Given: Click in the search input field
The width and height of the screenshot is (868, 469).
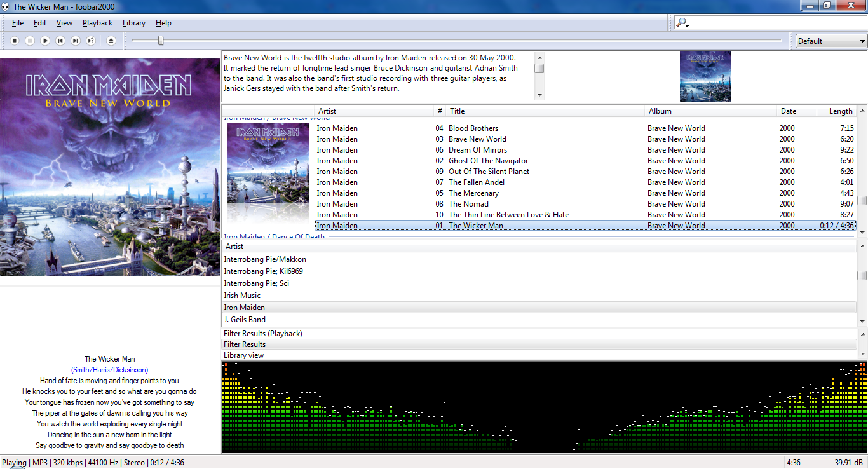Looking at the screenshot, I should [x=777, y=23].
